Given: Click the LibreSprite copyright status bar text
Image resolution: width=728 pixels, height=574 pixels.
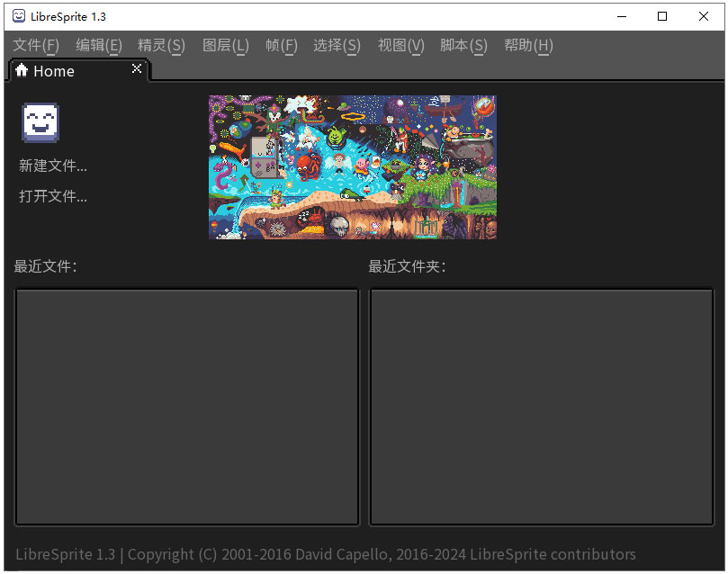Looking at the screenshot, I should click(326, 554).
